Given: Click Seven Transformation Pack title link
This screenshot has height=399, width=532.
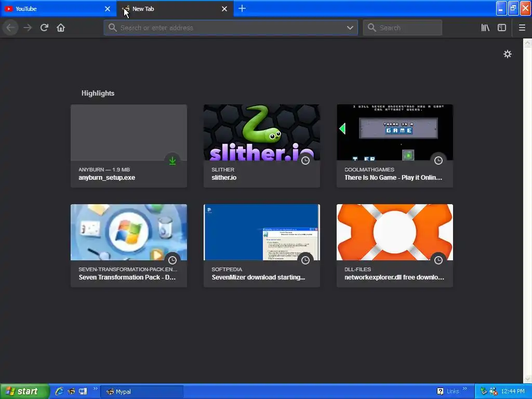Looking at the screenshot, I should click(127, 277).
